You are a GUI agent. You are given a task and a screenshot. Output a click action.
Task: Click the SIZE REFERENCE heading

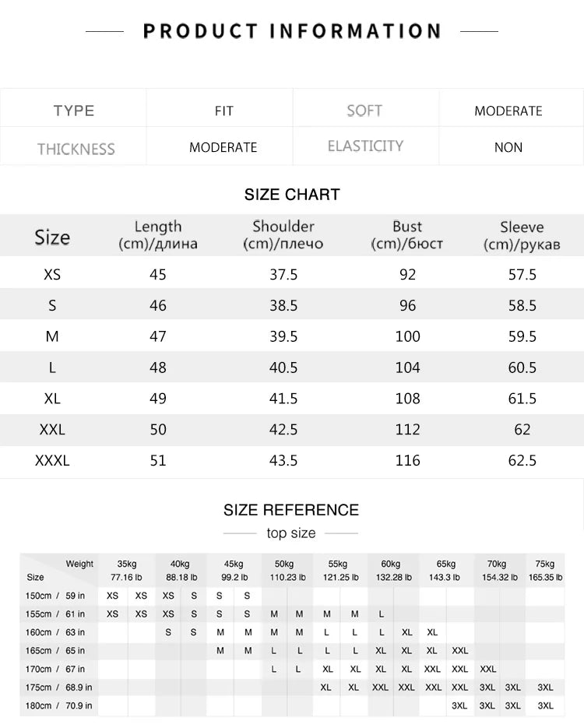point(291,510)
